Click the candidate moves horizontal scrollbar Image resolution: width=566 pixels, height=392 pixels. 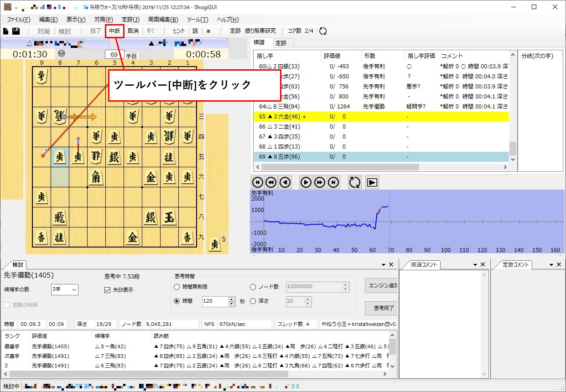coord(196,374)
